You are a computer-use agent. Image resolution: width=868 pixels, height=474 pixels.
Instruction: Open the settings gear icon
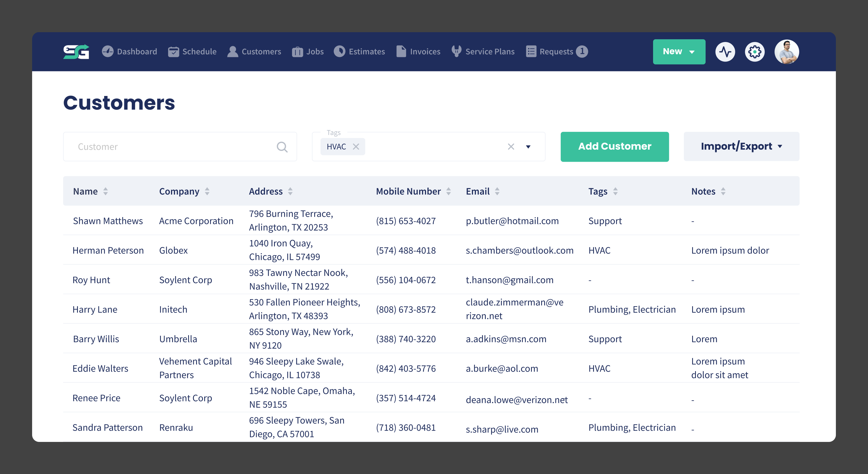(x=755, y=52)
